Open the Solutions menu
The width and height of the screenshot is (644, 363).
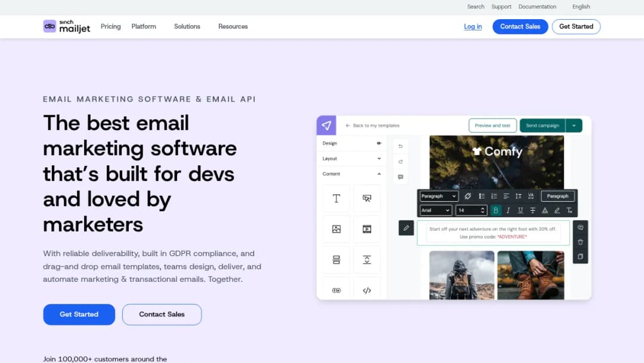[x=187, y=26]
